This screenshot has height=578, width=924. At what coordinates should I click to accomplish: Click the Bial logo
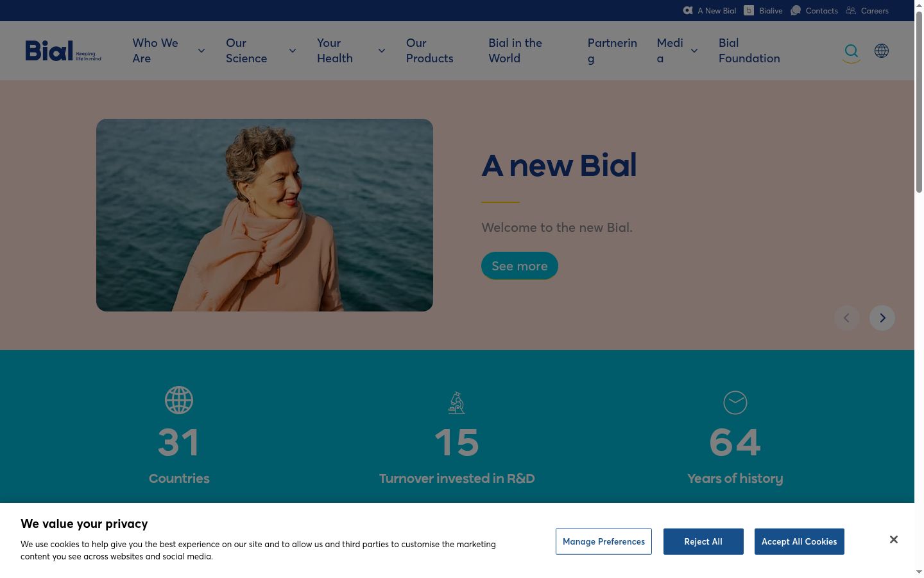pos(63,51)
